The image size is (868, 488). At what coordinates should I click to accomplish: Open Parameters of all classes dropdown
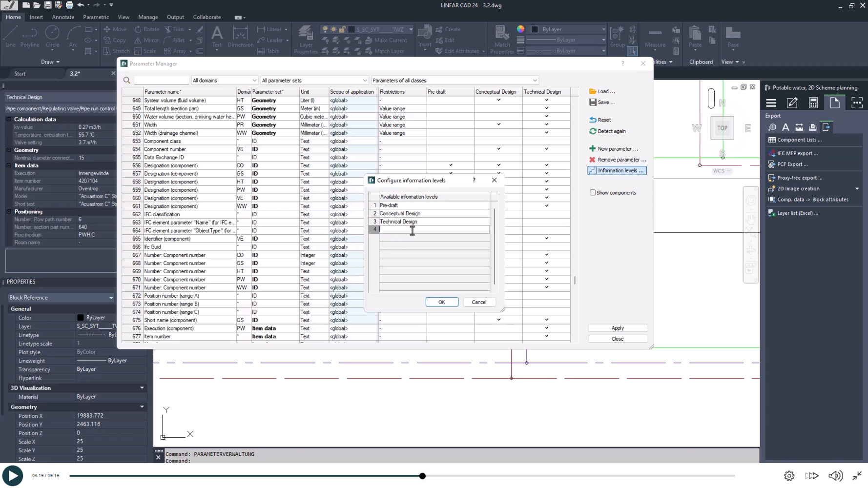click(455, 81)
